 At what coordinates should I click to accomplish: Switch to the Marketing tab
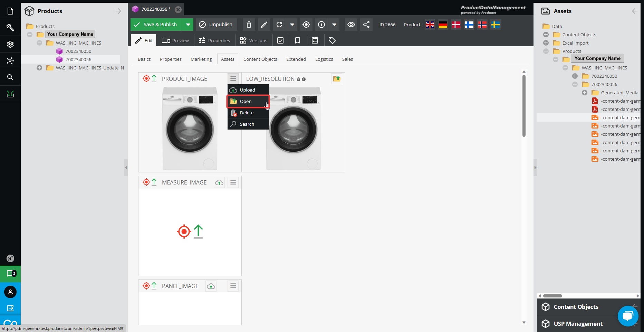point(201,59)
